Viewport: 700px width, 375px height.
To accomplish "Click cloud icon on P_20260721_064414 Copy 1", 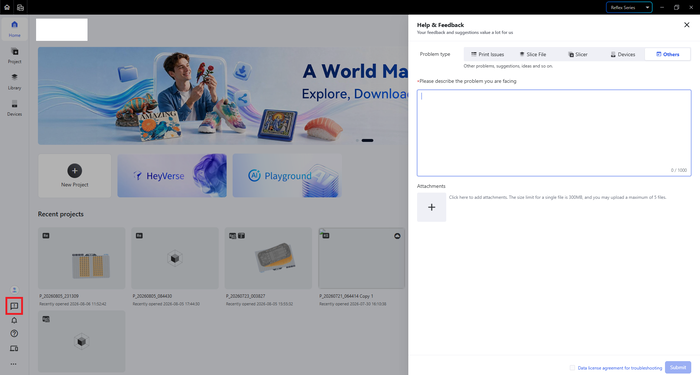I will click(397, 236).
